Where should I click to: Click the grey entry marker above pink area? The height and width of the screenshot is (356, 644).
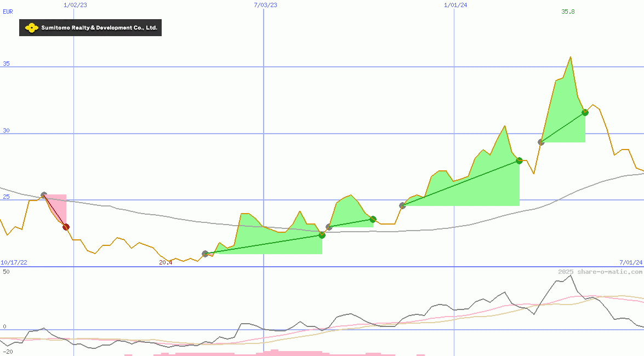click(44, 195)
